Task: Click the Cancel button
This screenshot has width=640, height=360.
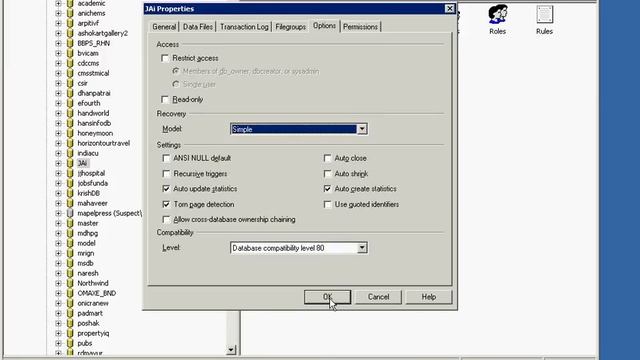Action: 378,297
